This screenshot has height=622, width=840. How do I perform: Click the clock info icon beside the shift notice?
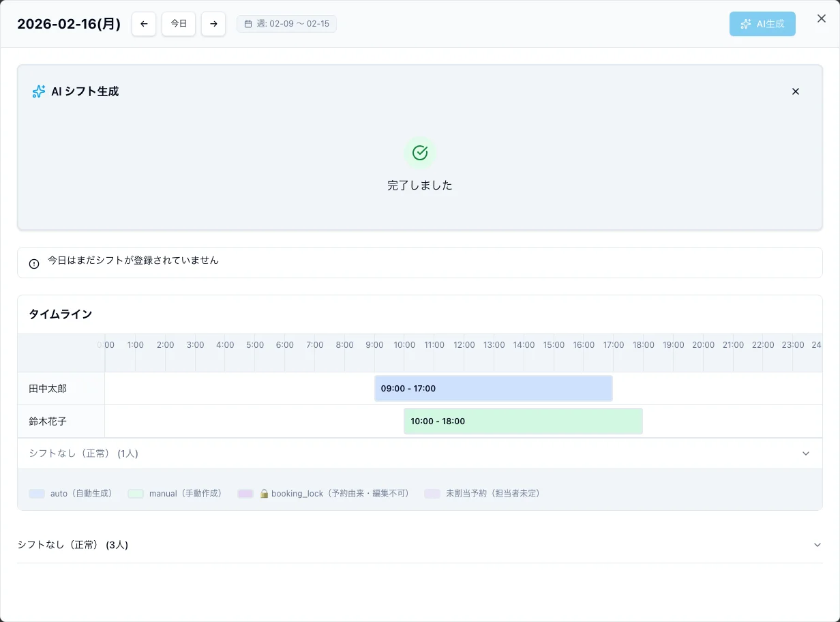pyautogui.click(x=34, y=263)
